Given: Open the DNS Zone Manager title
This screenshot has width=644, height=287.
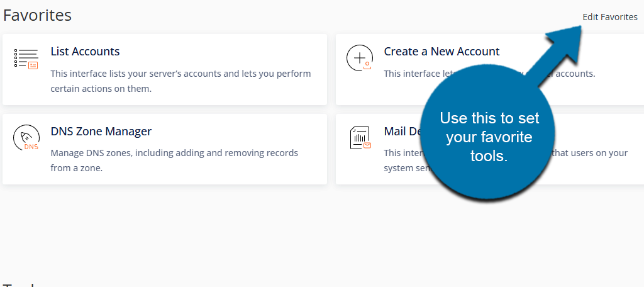Looking at the screenshot, I should tap(101, 132).
